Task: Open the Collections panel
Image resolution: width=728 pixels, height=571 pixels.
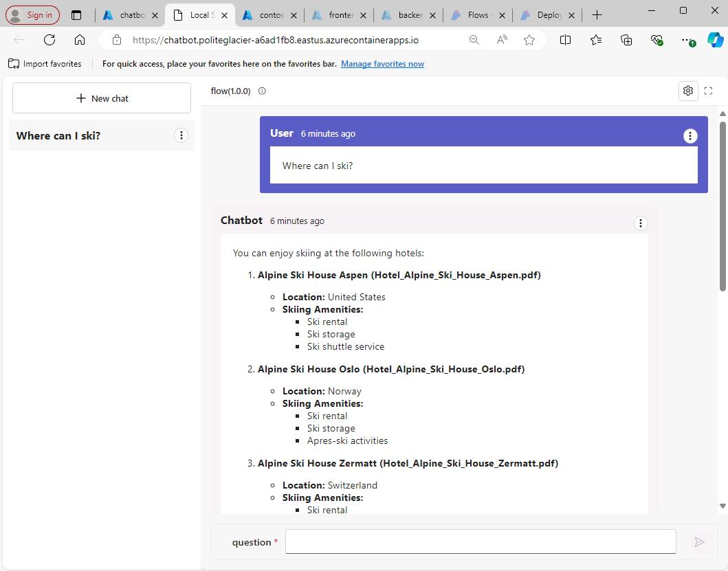Action: pos(626,40)
